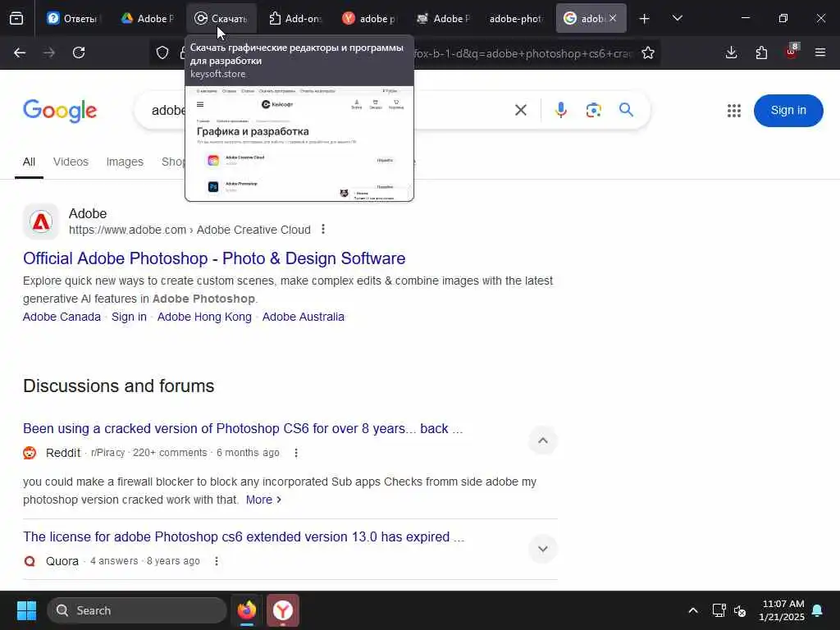This screenshot has width=840, height=630.
Task: Open the Adobe Canada sitelink
Action: coord(62,317)
